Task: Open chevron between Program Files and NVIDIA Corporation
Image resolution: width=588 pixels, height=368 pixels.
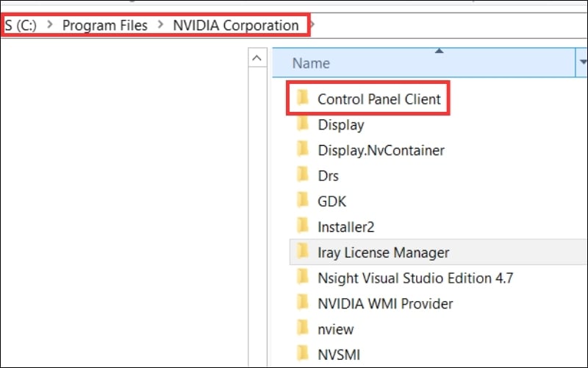Action: pyautogui.click(x=160, y=25)
